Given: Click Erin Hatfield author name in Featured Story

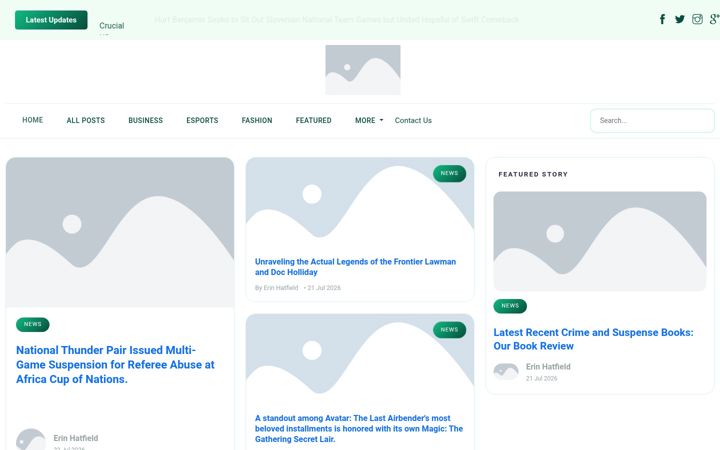Looking at the screenshot, I should pos(548,366).
